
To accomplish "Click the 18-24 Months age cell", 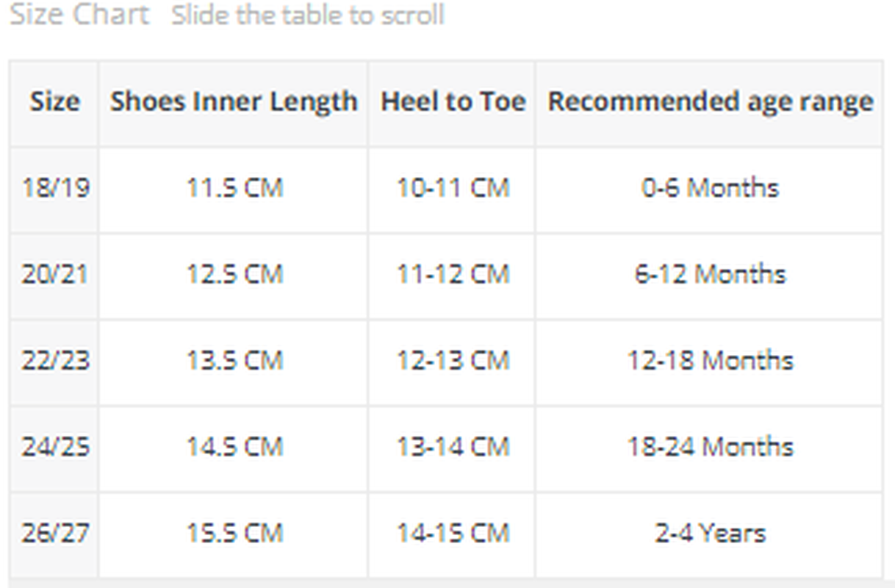I will pyautogui.click(x=710, y=447).
